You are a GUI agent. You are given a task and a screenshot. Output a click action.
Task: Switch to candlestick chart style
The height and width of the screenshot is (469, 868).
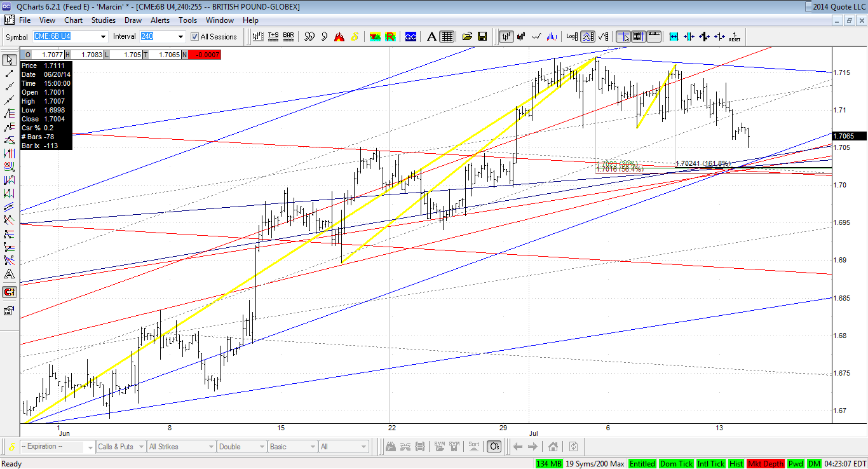tap(522, 37)
